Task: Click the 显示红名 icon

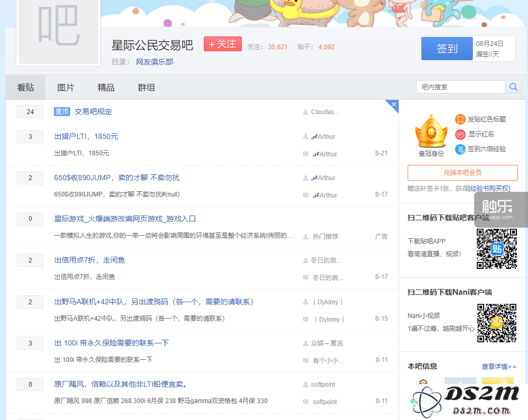Action: click(x=460, y=134)
